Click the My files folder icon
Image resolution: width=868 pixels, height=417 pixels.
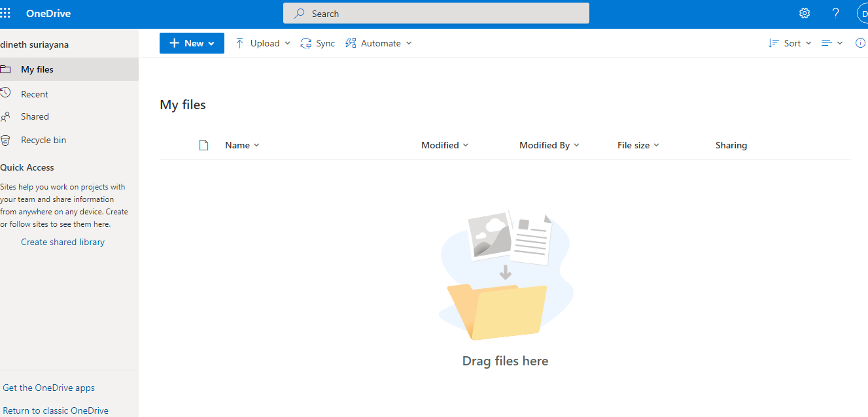[5, 69]
